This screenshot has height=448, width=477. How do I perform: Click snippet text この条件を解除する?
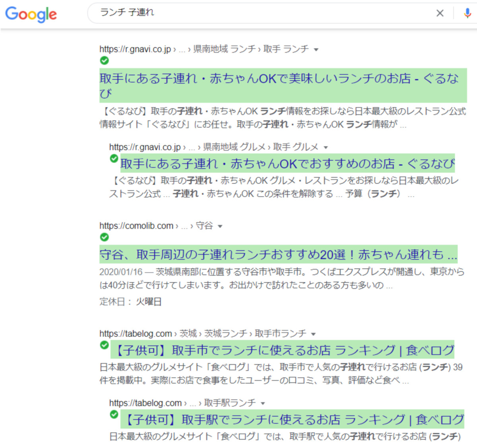295,194
